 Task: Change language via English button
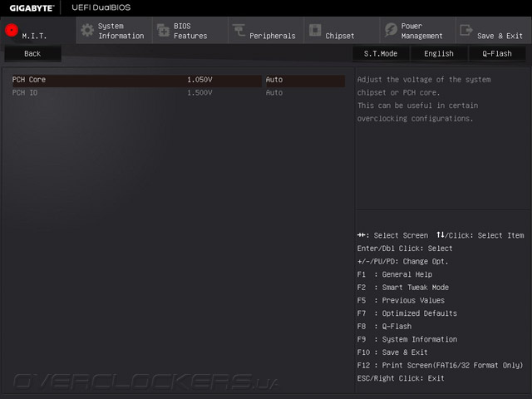439,53
